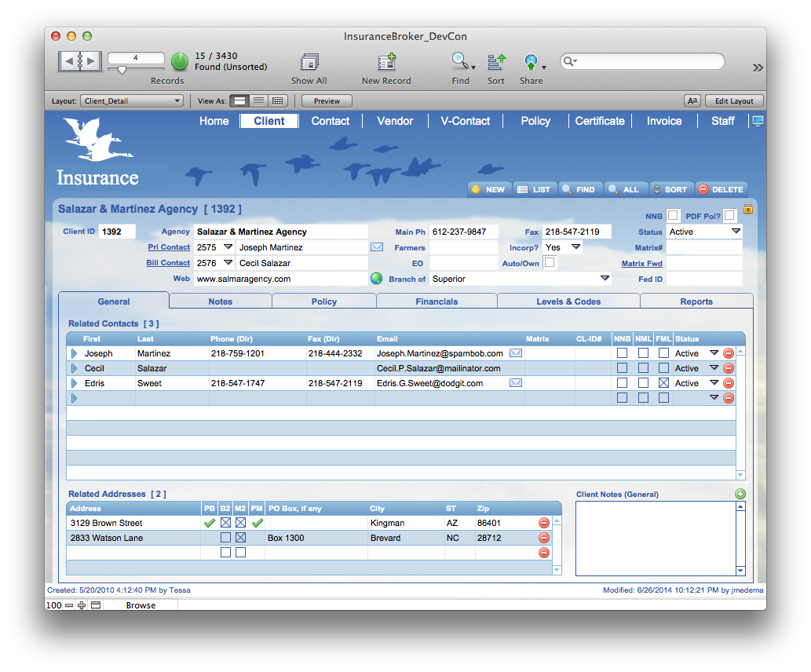
Task: Open the Status dropdown showing Active
Action: pos(736,232)
